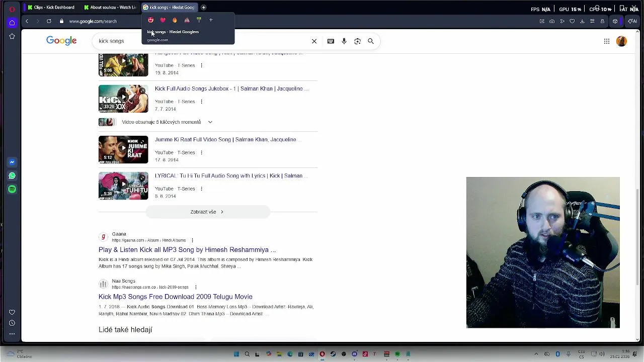Open options for Kick Full Audio Jukebox video
644x362 pixels.
point(201,102)
